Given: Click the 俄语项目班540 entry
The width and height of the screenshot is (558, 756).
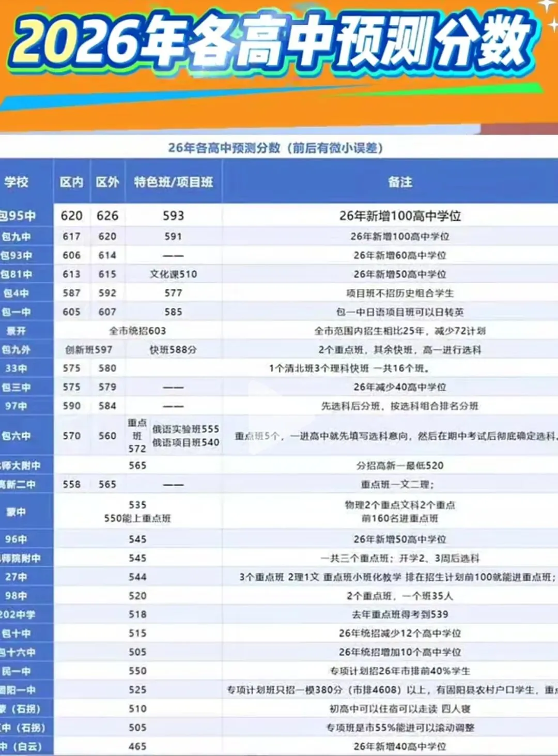Looking at the screenshot, I should tap(185, 443).
